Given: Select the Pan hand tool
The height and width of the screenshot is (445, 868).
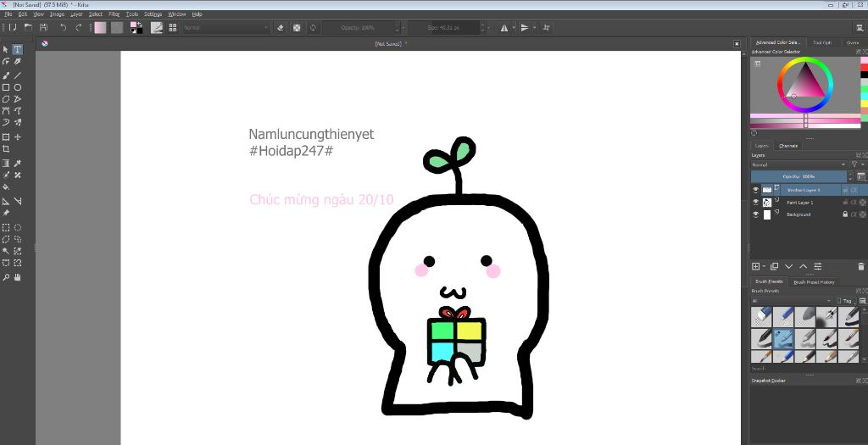Looking at the screenshot, I should [x=18, y=277].
